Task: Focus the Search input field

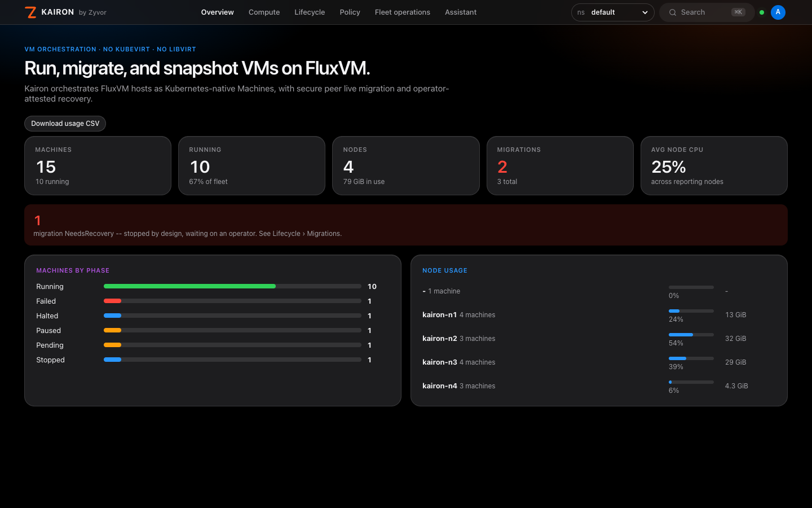Action: pos(707,12)
